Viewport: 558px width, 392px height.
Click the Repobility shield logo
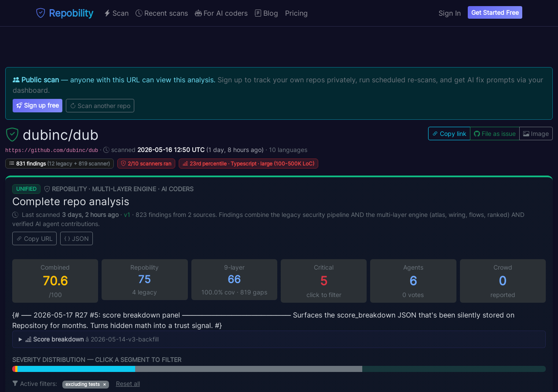click(x=41, y=13)
